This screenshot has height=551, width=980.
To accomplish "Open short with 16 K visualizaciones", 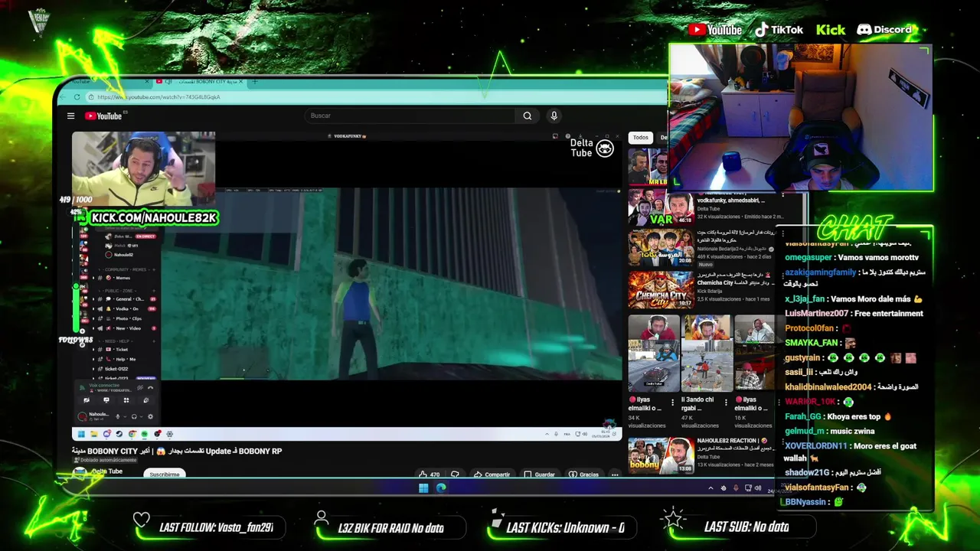I will point(754,352).
